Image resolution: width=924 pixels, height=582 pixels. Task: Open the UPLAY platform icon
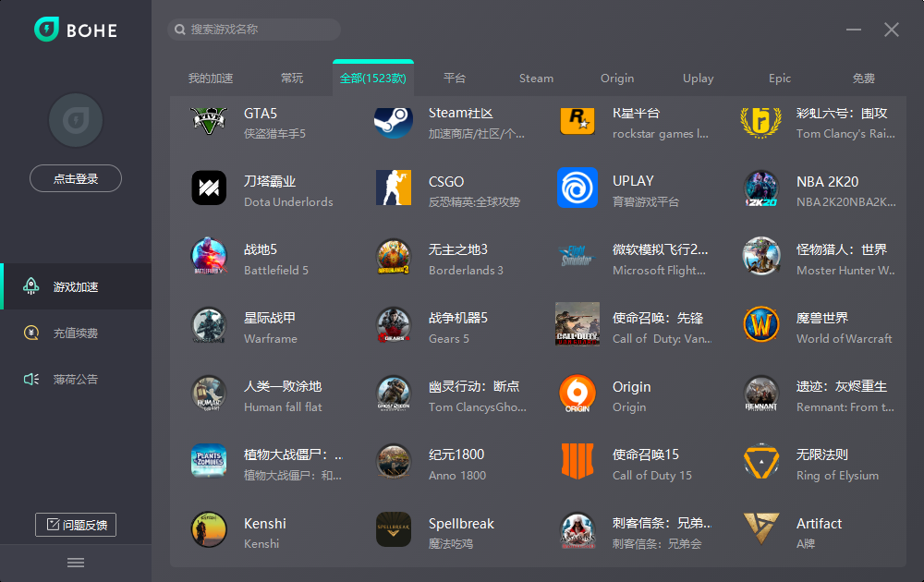[577, 188]
